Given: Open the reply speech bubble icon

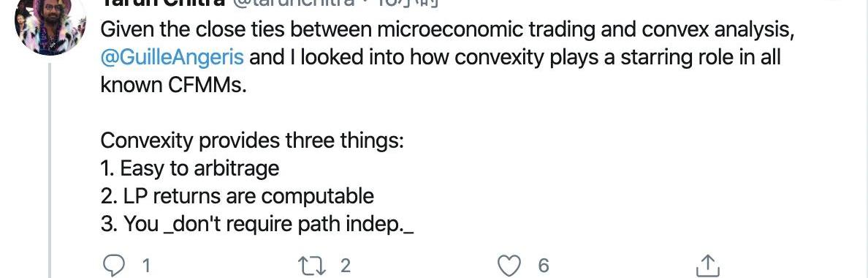Looking at the screenshot, I should click(x=114, y=266).
